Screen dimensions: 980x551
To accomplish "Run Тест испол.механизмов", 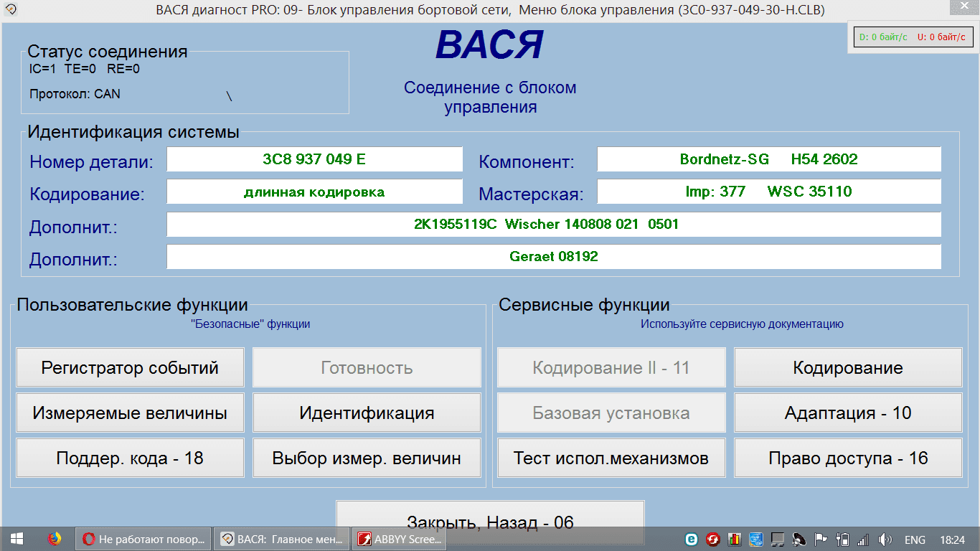I will [x=611, y=458].
